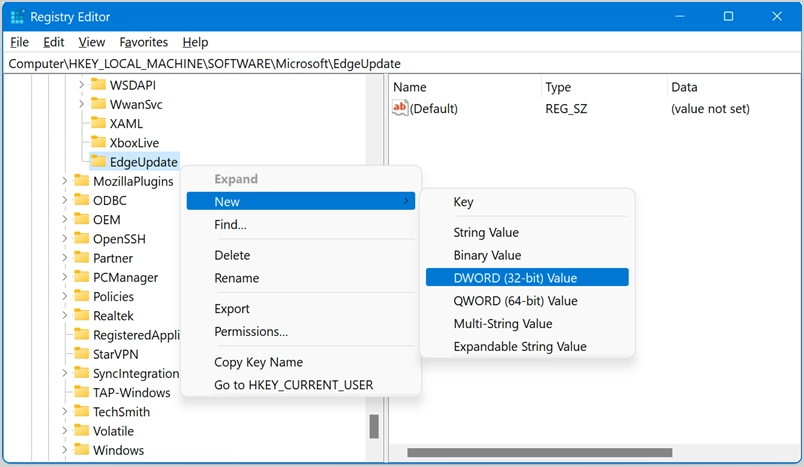Click Copy Key Name option

[258, 362]
